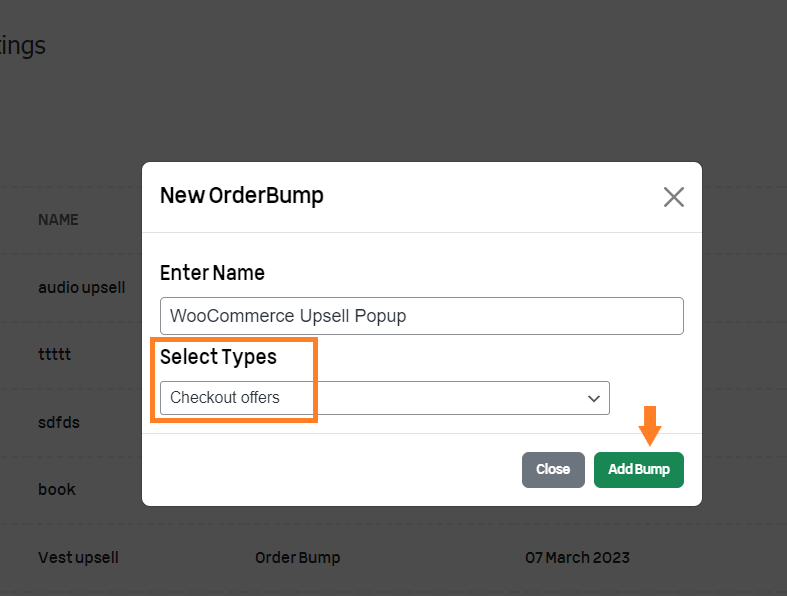This screenshot has height=596, width=787.
Task: Select 'book' row in background list
Action: pos(57,490)
